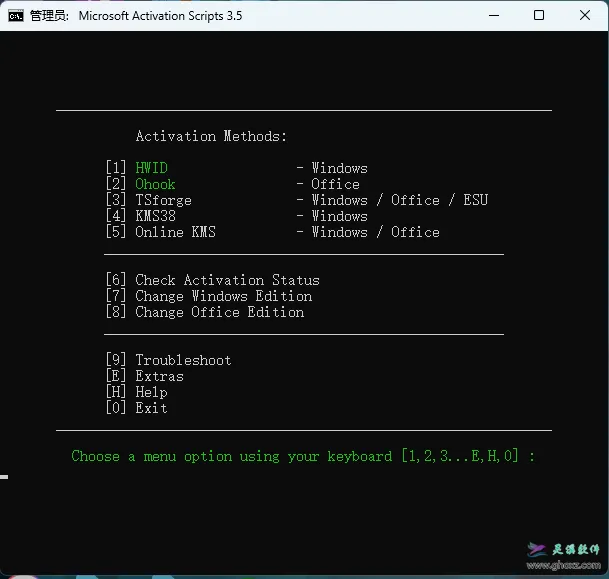Click the green 'Choose a menu option' prompt
The width and height of the screenshot is (609, 579).
[303, 456]
